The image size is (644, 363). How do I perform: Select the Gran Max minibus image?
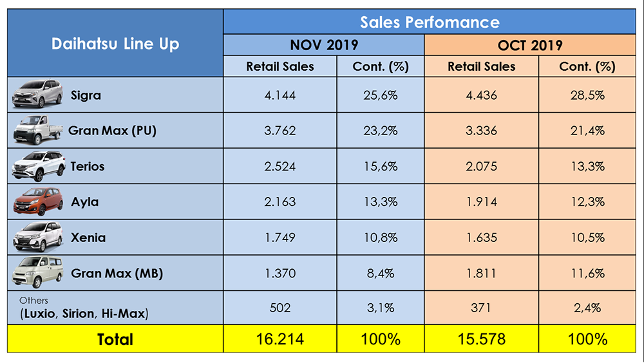(38, 272)
